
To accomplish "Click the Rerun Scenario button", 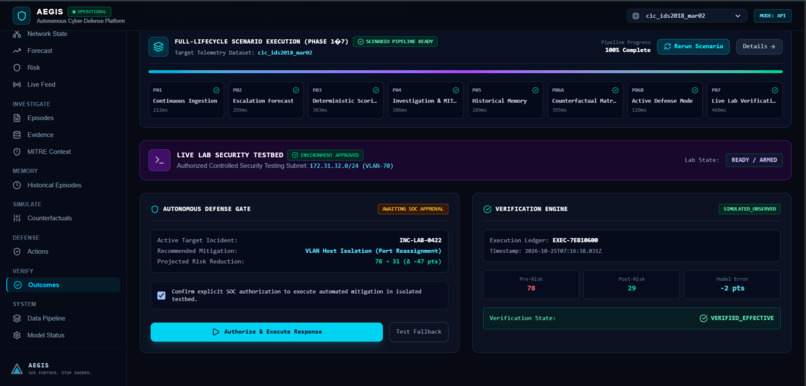I will (693, 46).
